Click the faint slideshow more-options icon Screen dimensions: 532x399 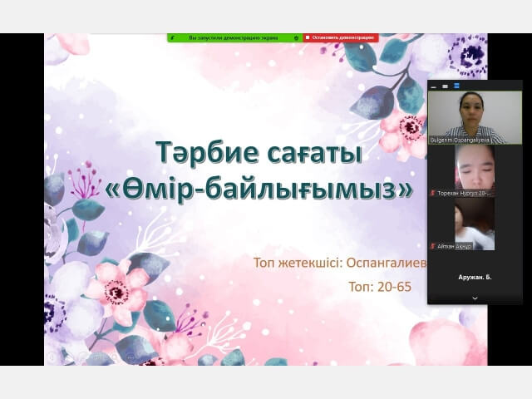coord(131,357)
